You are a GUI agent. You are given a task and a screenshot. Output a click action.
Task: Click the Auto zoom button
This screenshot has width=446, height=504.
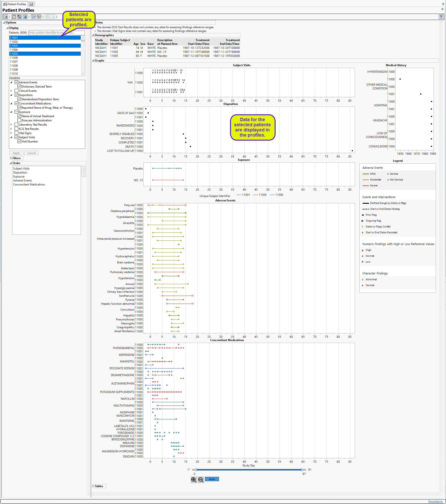pos(212,479)
